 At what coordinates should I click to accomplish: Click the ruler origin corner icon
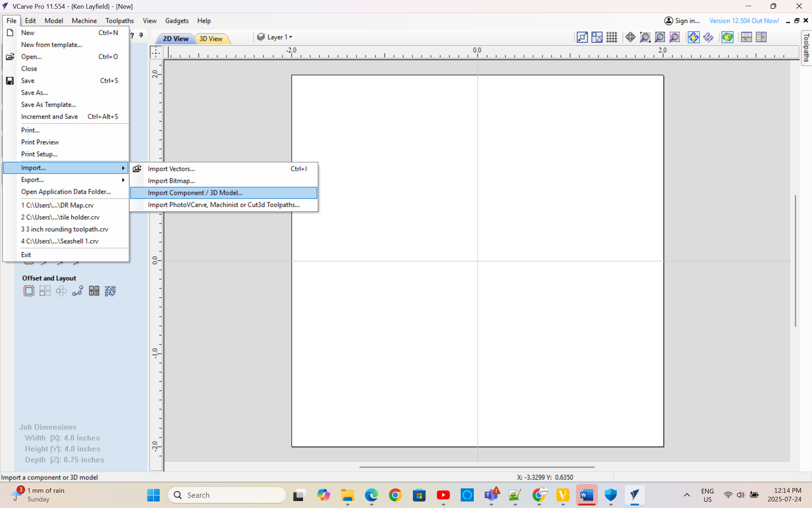click(x=156, y=52)
